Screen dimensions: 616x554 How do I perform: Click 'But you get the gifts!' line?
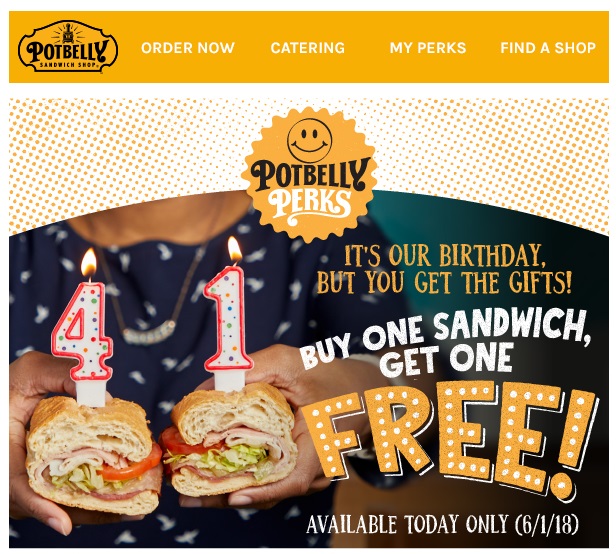point(444,282)
